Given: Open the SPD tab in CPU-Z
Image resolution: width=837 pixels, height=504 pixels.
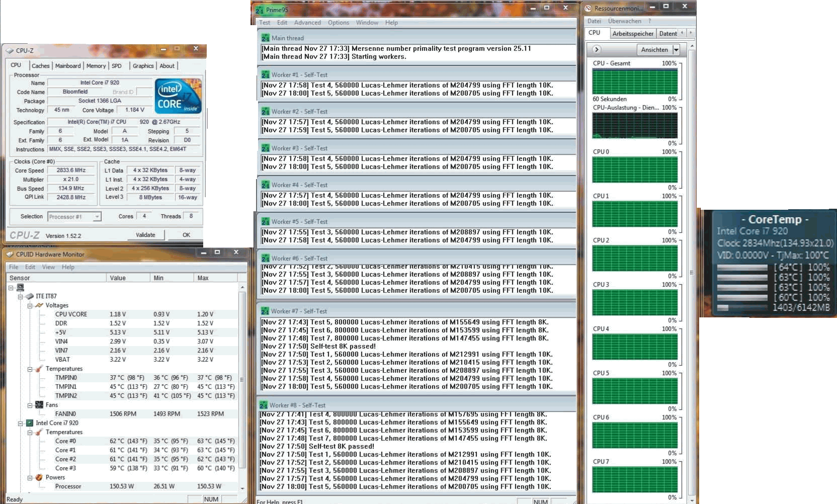Looking at the screenshot, I should [117, 66].
